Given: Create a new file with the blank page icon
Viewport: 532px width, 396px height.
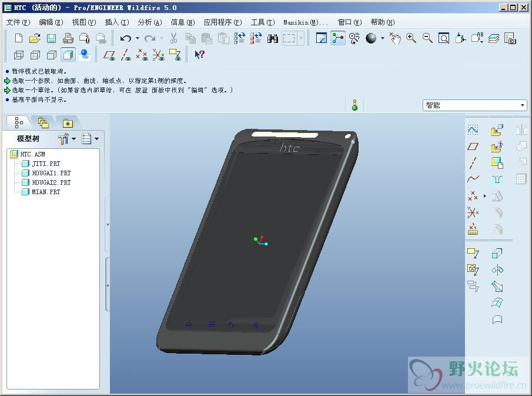Looking at the screenshot, I should [x=19, y=38].
